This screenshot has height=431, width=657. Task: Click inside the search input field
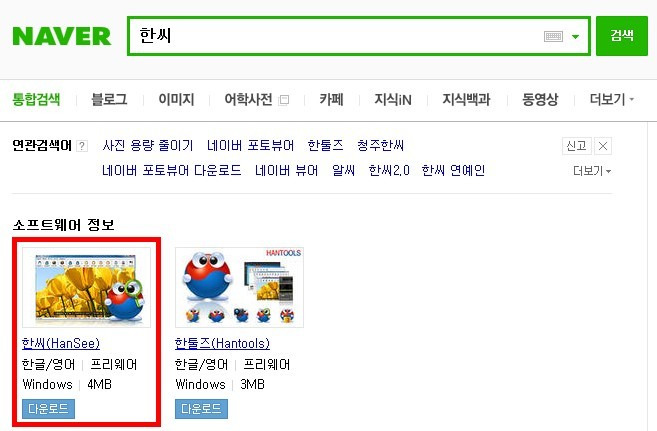tap(335, 36)
